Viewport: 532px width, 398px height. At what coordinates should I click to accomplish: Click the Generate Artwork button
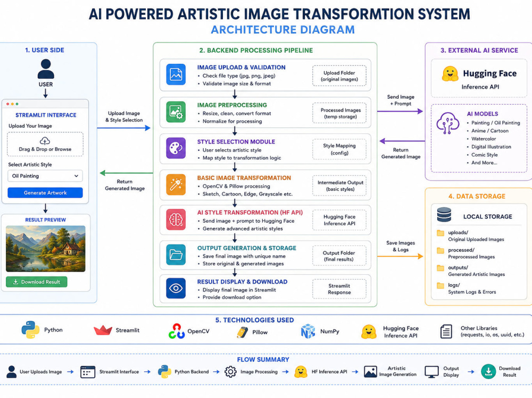pyautogui.click(x=45, y=192)
